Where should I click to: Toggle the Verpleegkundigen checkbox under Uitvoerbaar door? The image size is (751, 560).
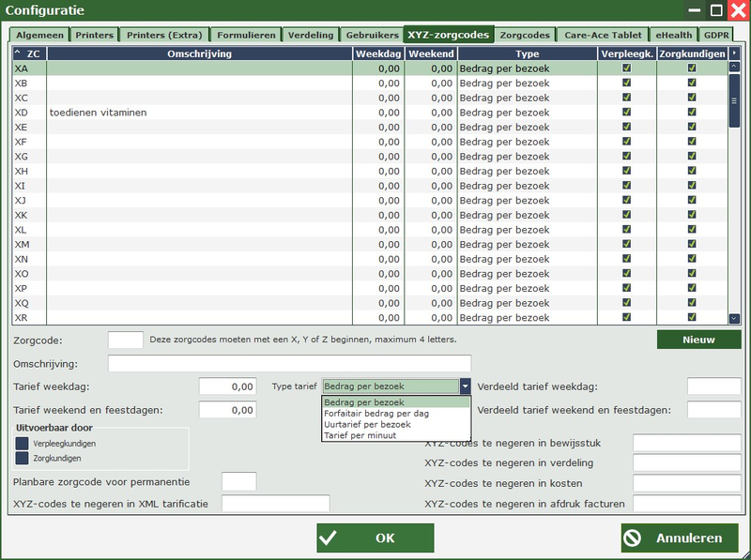23,444
